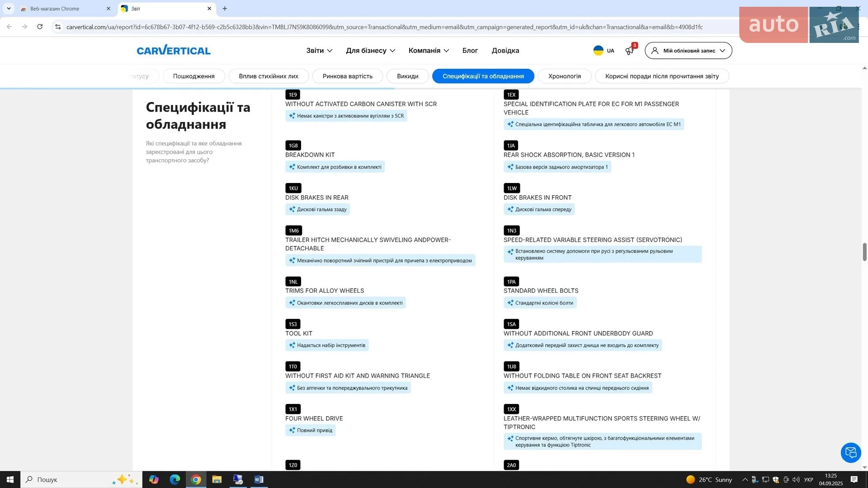Switch to the Хронологія section tab
This screenshot has width=868, height=488.
[x=564, y=76]
